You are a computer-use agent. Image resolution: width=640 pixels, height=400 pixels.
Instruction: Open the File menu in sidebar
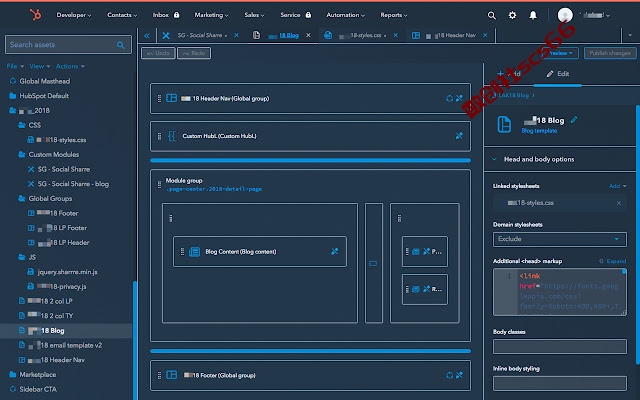(15, 66)
